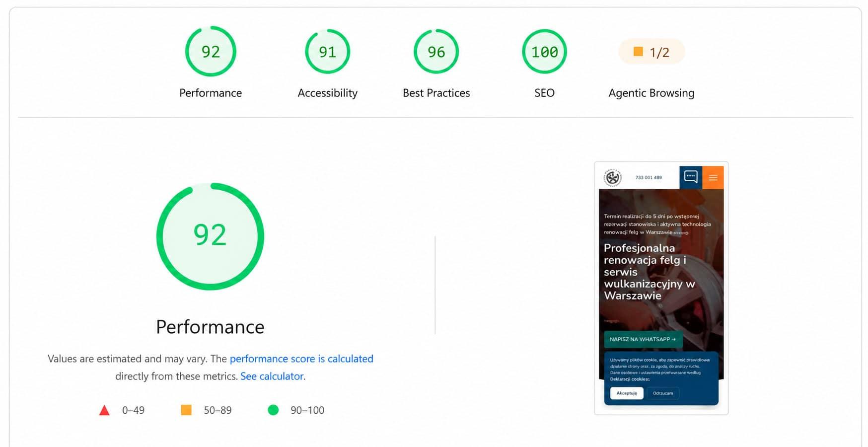Screen dimensions: 868x447
Task: Click the 'Values are estimated and may vary' text
Action: click(x=128, y=359)
